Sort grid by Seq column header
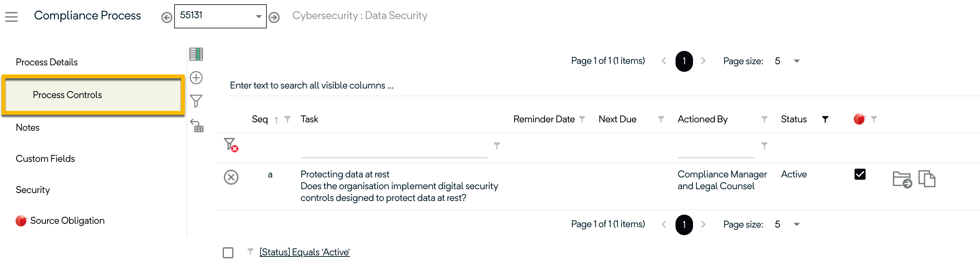Viewport: 980px width, 272px height. click(x=260, y=119)
